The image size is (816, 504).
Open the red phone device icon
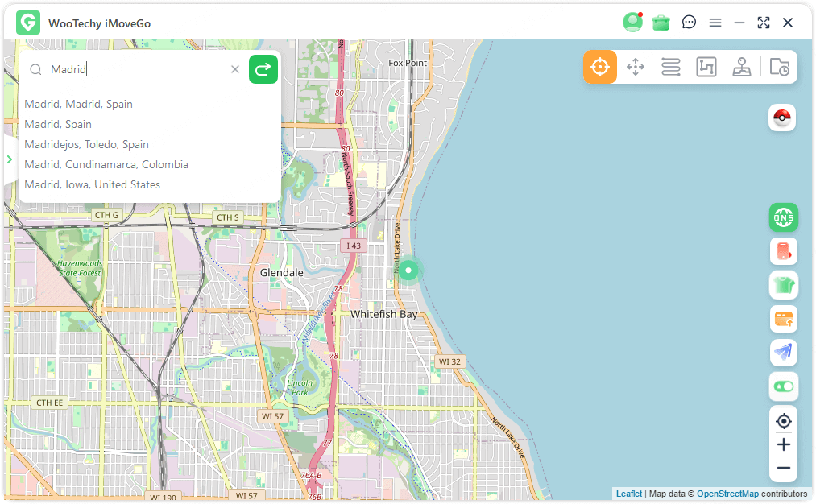(x=783, y=251)
